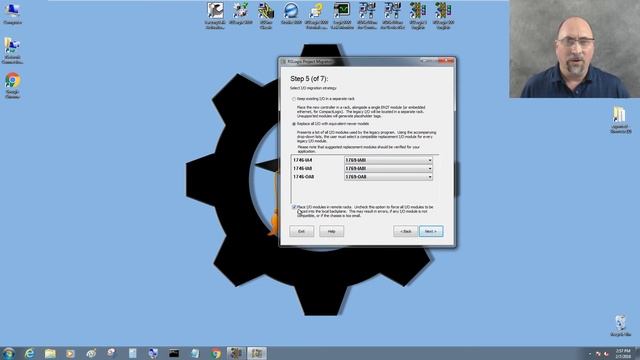Open replacement dropdown for 1746-IA4

tap(388, 160)
